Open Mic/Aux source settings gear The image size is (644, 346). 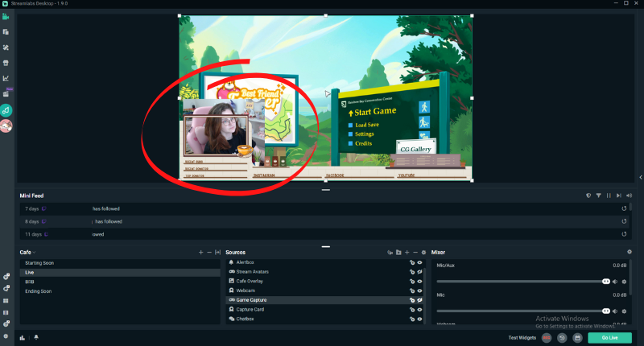[624, 282]
